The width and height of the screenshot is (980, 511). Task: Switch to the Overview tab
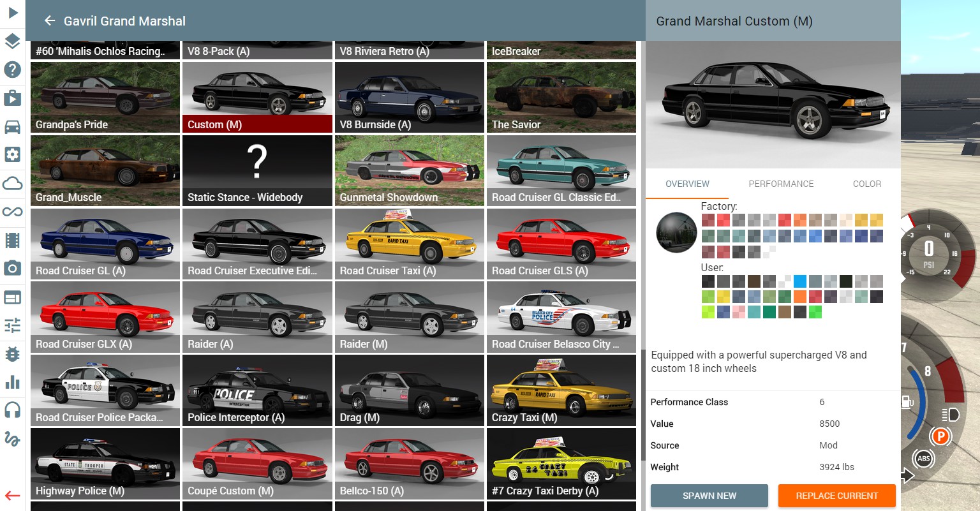tap(687, 184)
